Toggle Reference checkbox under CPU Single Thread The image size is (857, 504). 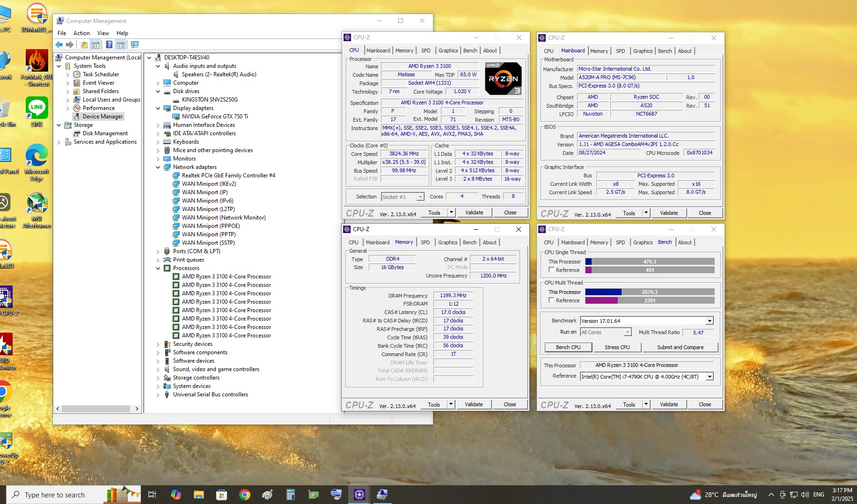551,270
